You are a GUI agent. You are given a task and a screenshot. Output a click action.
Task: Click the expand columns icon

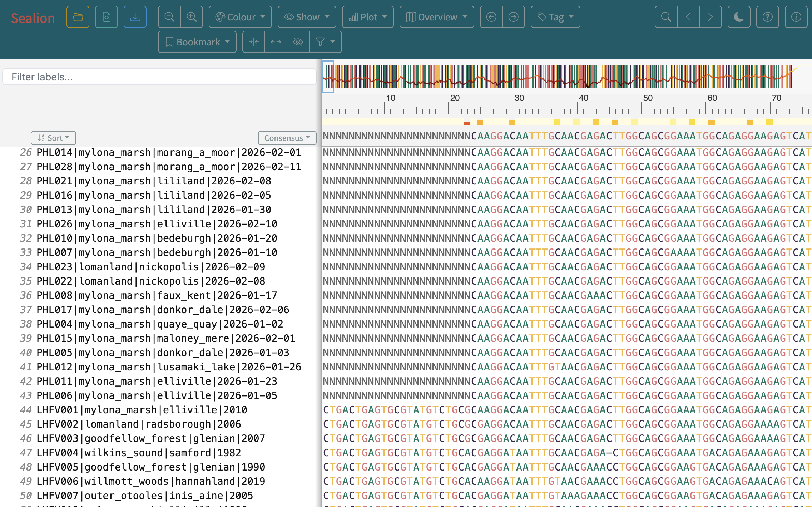tap(276, 42)
